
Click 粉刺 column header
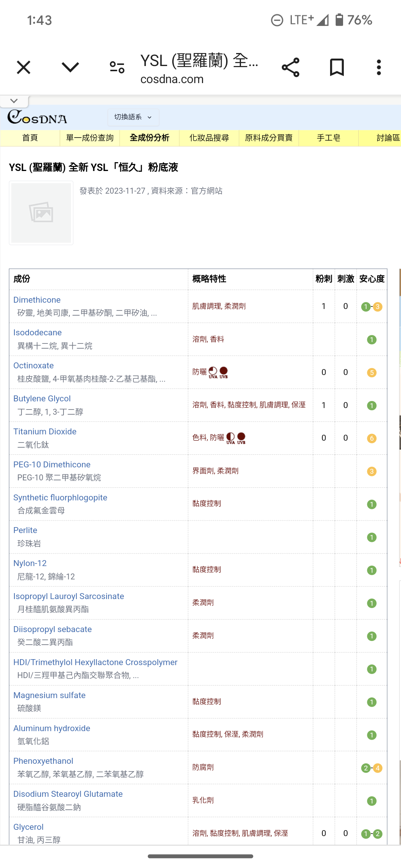pyautogui.click(x=324, y=279)
